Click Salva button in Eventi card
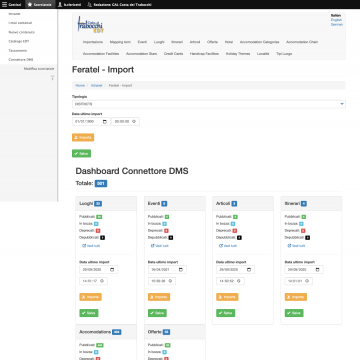The width and height of the screenshot is (360, 360). pos(157,313)
